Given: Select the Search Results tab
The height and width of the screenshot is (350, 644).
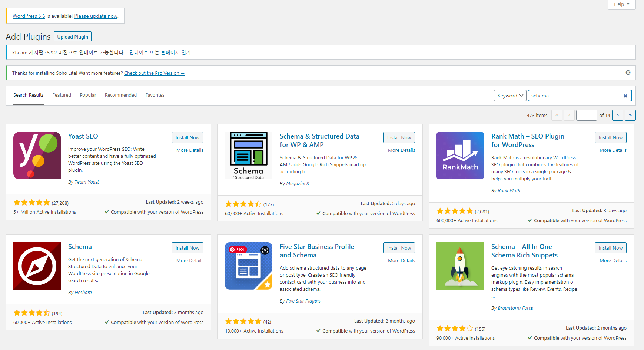Looking at the screenshot, I should click(29, 95).
